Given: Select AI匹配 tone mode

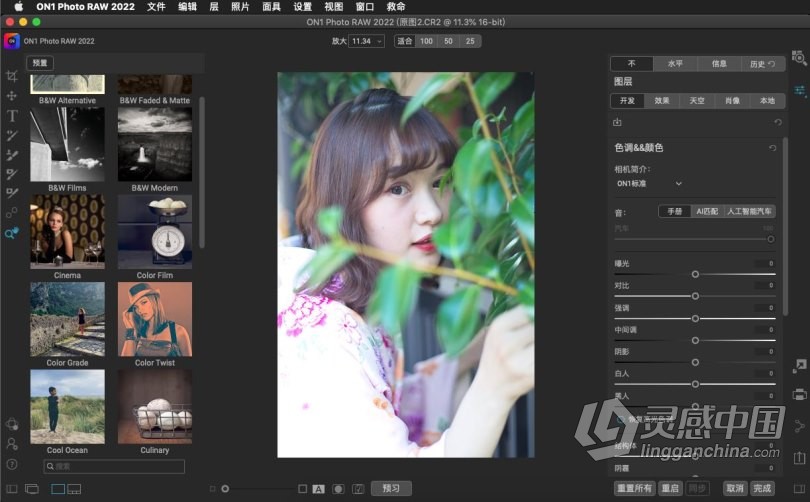Looking at the screenshot, I should pyautogui.click(x=707, y=212).
